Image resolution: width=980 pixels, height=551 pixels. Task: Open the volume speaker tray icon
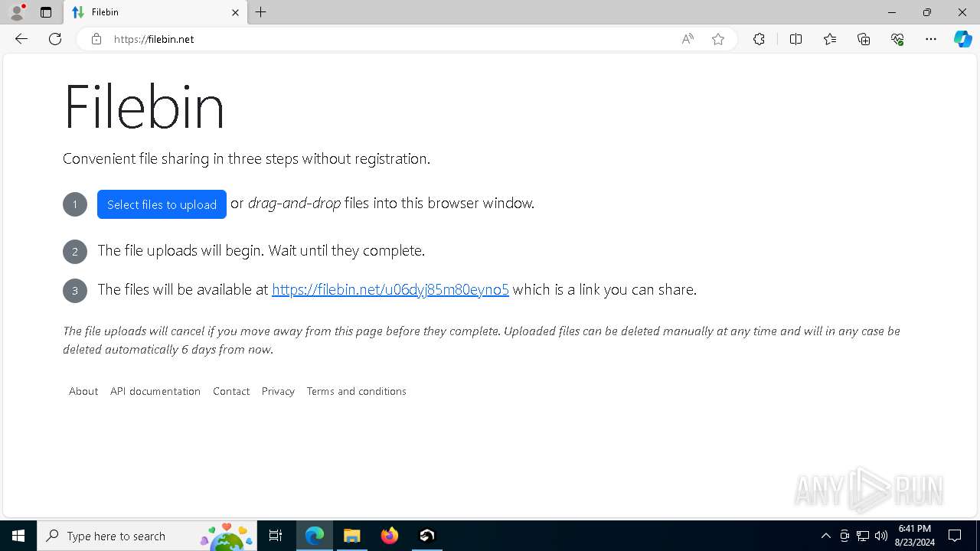(x=881, y=536)
